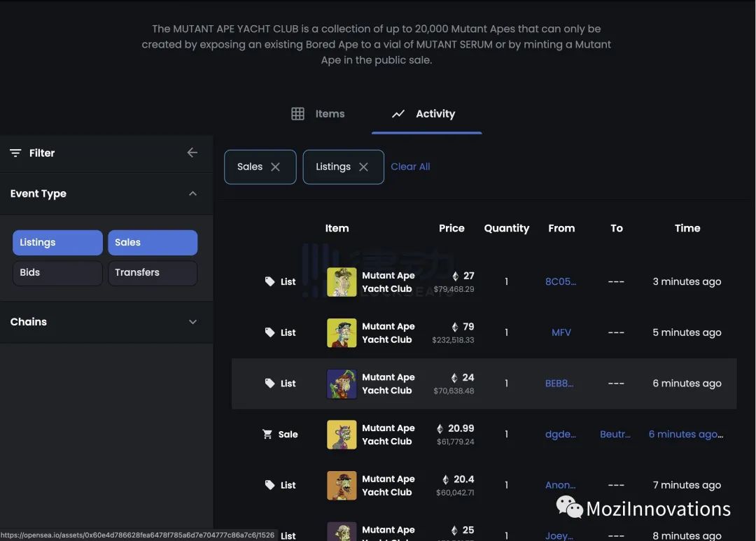Remove the Sales filter chip with its X
Screen dimensions: 756x541
(x=275, y=167)
